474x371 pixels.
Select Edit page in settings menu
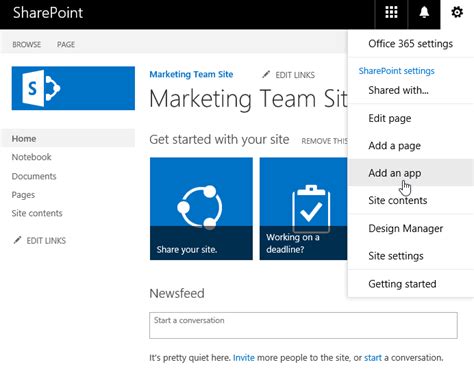(x=410, y=118)
